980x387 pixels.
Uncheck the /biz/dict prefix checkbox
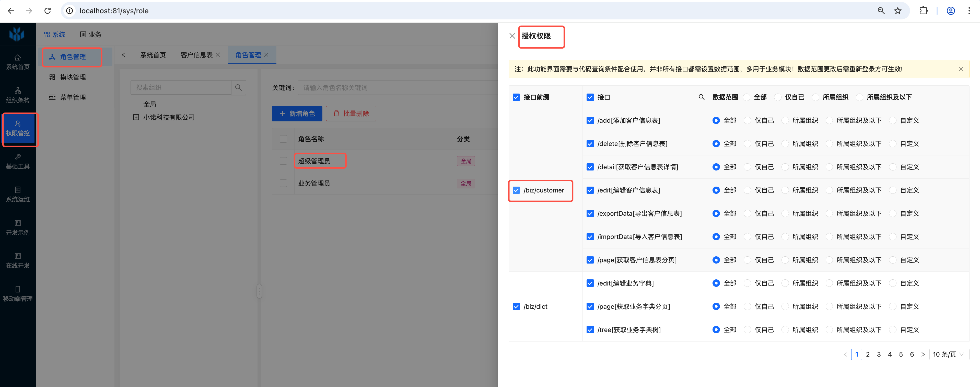[516, 307]
